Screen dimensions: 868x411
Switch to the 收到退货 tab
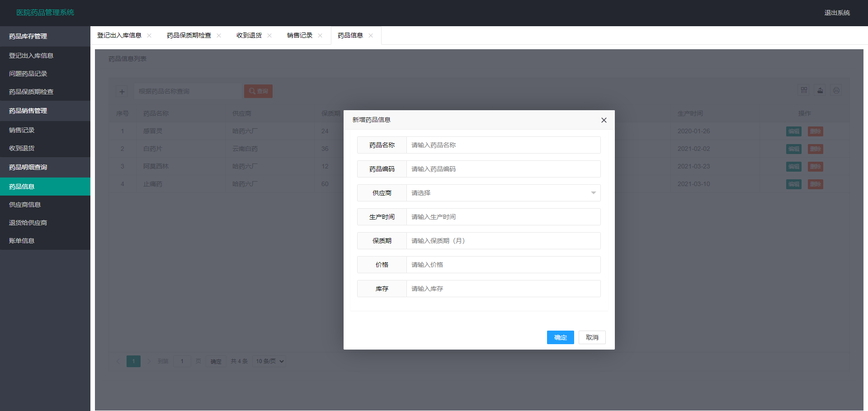pyautogui.click(x=248, y=35)
